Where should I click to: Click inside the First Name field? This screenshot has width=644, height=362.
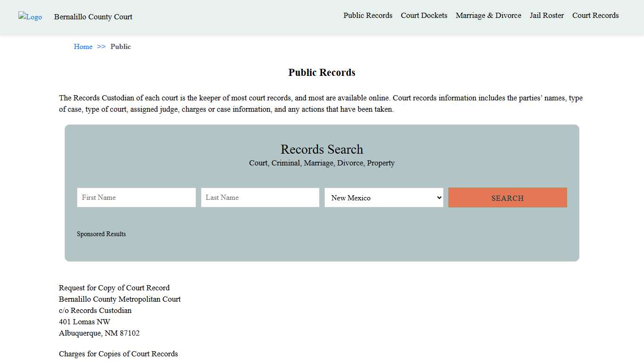pyautogui.click(x=136, y=197)
